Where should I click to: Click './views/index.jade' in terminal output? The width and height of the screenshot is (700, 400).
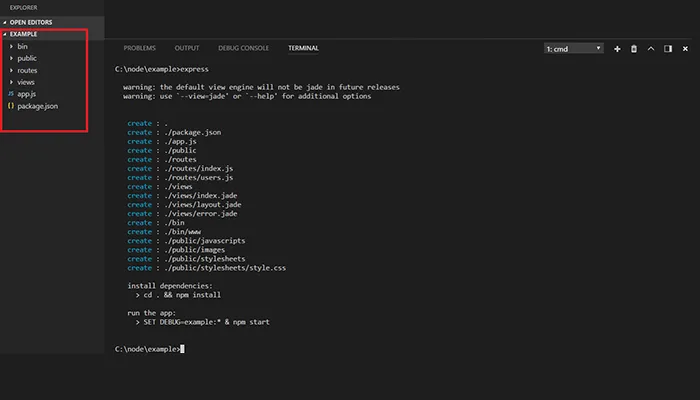tap(200, 196)
